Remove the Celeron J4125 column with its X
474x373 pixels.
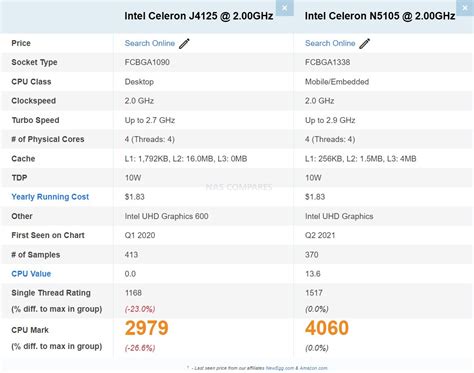tap(285, 8)
